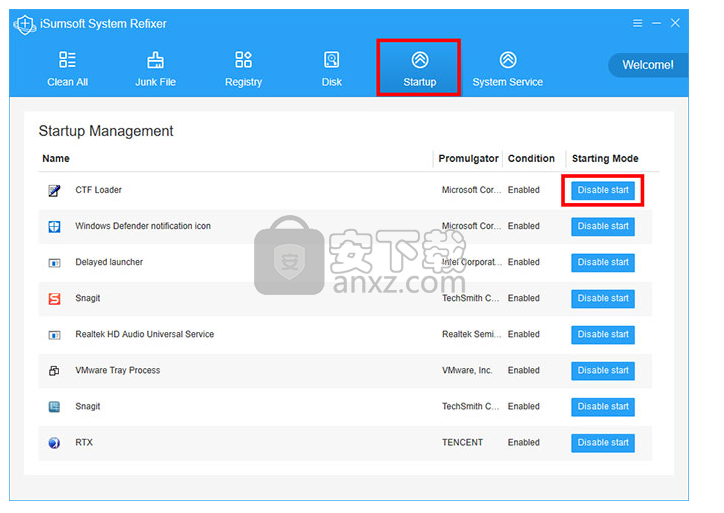The height and width of the screenshot is (513, 724).
Task: Click the VMware, Inc. promulgator cell
Action: [467, 370]
